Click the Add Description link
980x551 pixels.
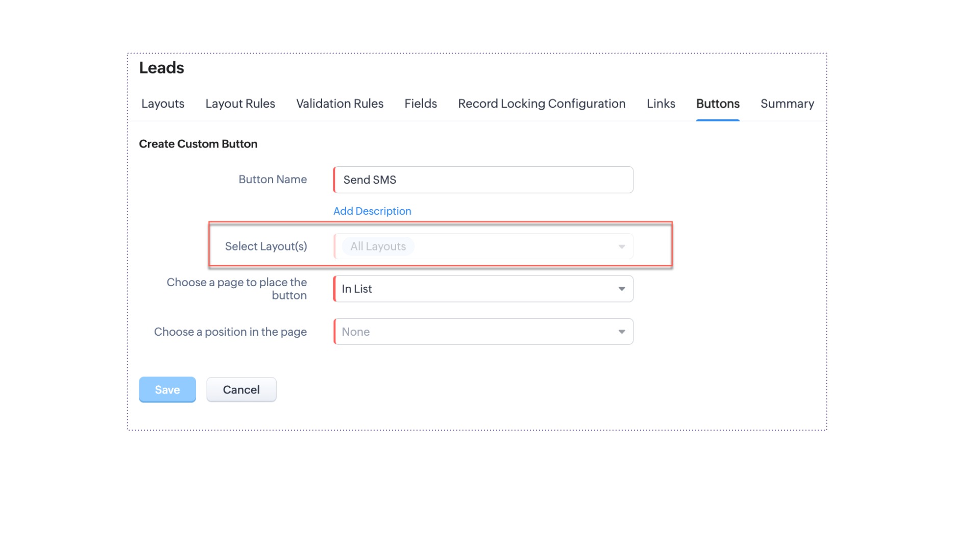click(372, 211)
